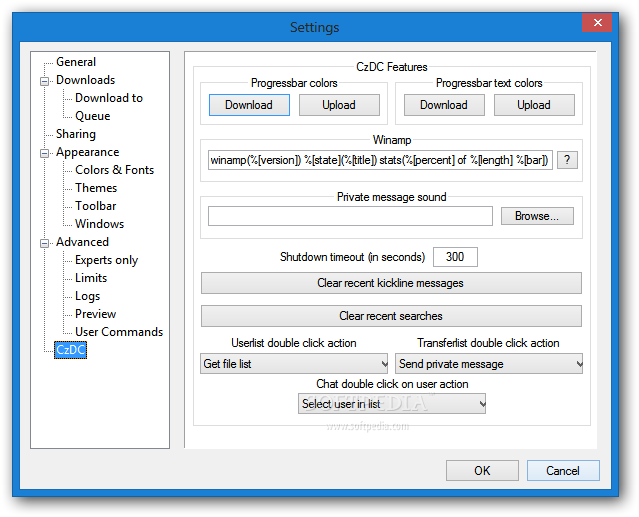This screenshot has width=639, height=517.
Task: Collapse the Appearance tree node
Action: point(44,153)
